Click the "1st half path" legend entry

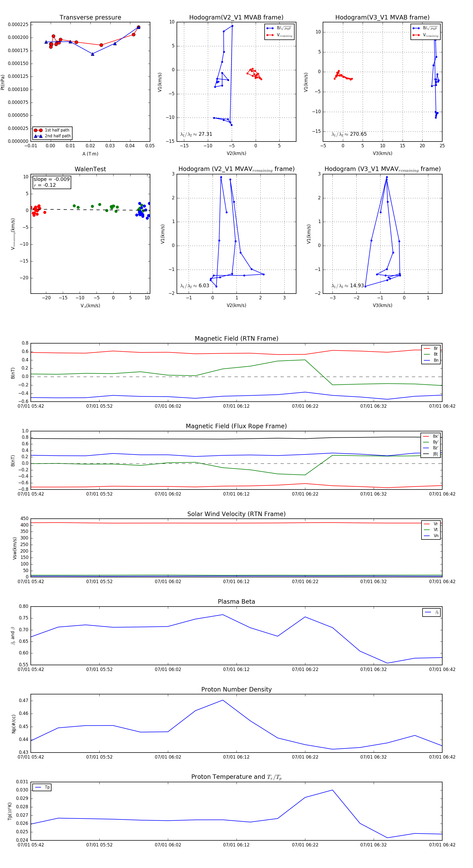click(x=53, y=130)
